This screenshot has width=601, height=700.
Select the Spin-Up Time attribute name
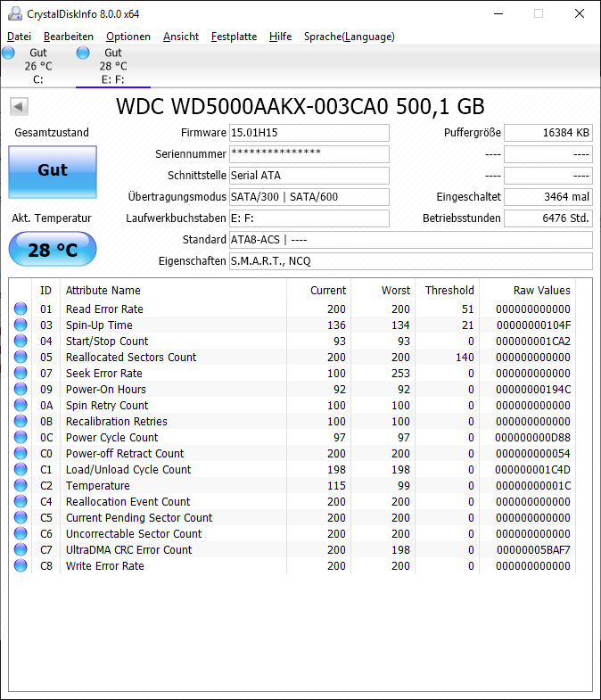(99, 325)
